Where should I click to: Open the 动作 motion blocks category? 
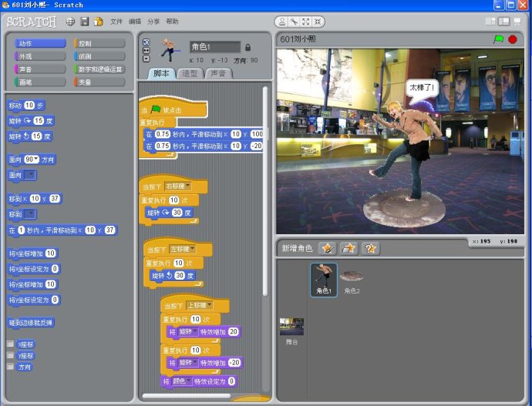(x=40, y=43)
